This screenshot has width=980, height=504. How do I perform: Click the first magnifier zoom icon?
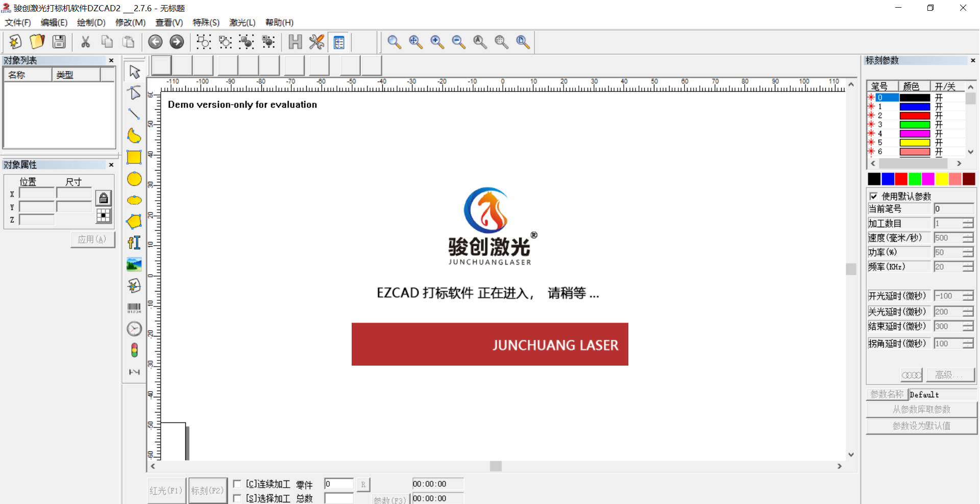pyautogui.click(x=394, y=42)
